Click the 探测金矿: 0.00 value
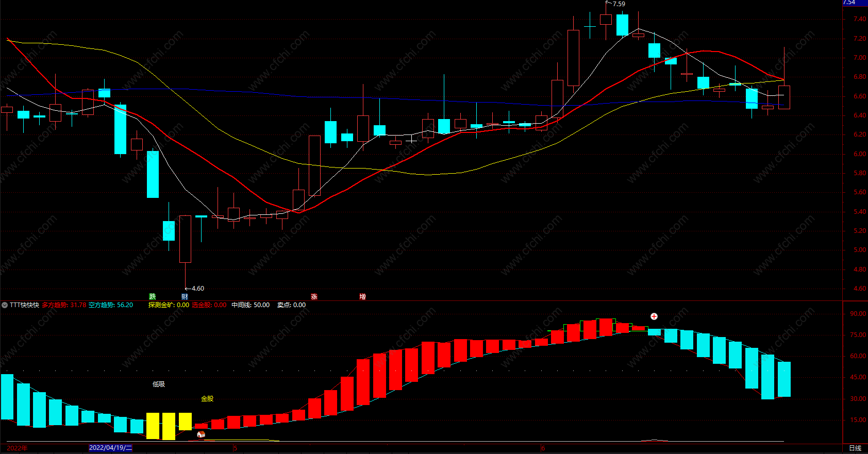The image size is (868, 454). [x=169, y=305]
